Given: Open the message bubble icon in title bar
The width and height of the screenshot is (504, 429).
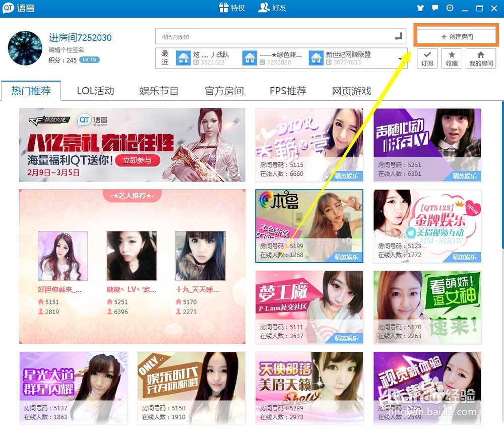Looking at the screenshot, I should click(x=435, y=8).
